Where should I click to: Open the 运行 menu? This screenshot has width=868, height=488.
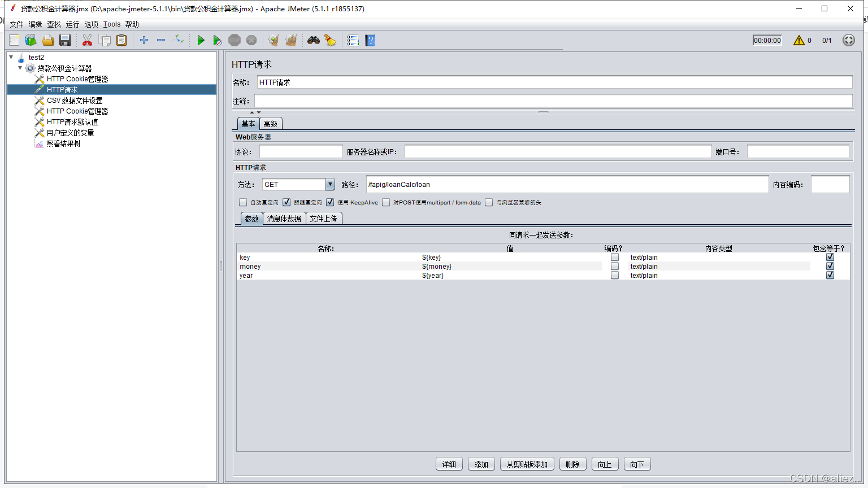[72, 24]
